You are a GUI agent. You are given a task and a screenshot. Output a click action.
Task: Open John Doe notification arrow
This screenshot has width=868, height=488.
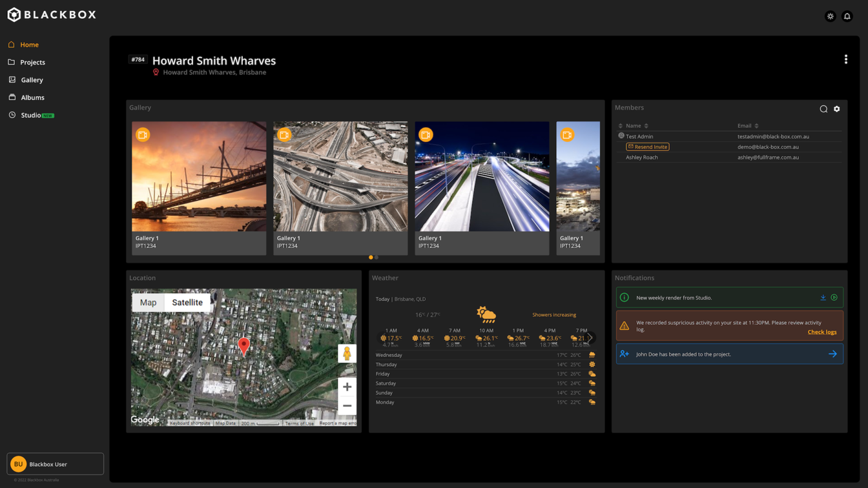click(832, 354)
